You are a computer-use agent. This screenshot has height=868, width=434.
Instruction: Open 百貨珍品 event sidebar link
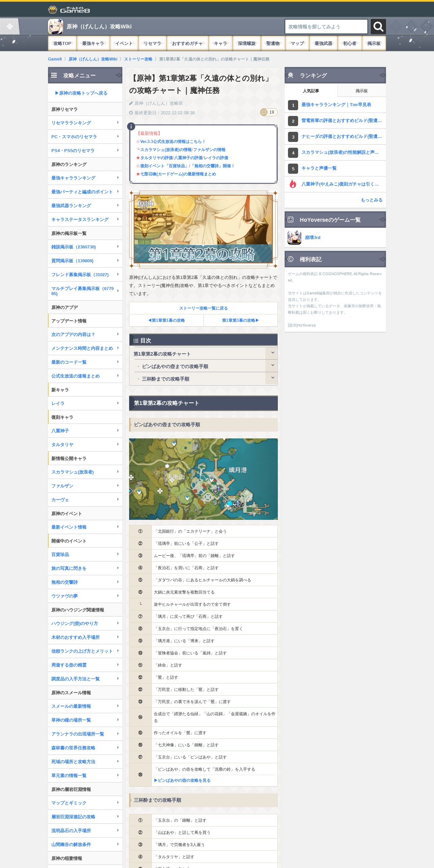click(60, 554)
